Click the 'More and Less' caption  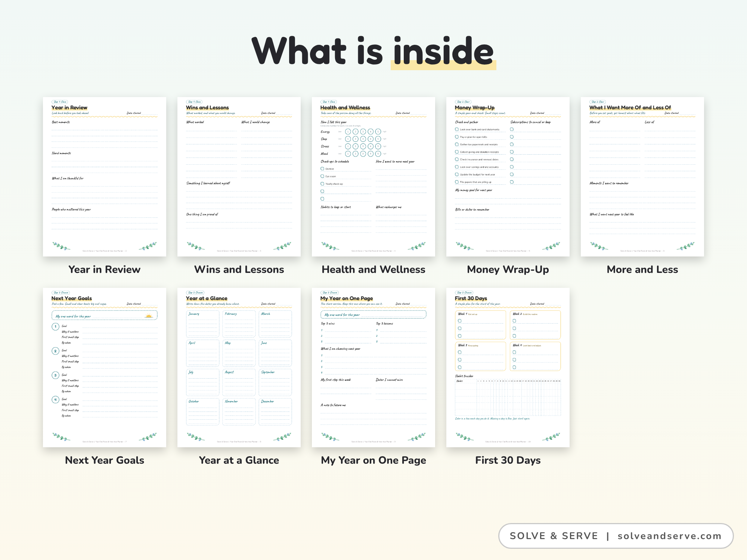coord(642,270)
